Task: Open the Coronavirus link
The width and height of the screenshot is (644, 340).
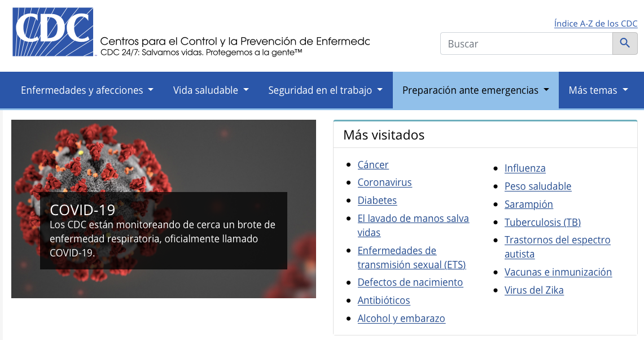Action: [384, 182]
